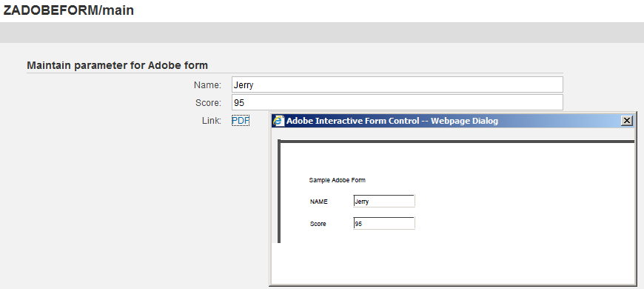Click the 'Maintain parameter for Adobe form' heading
The image size is (644, 289).
117,65
